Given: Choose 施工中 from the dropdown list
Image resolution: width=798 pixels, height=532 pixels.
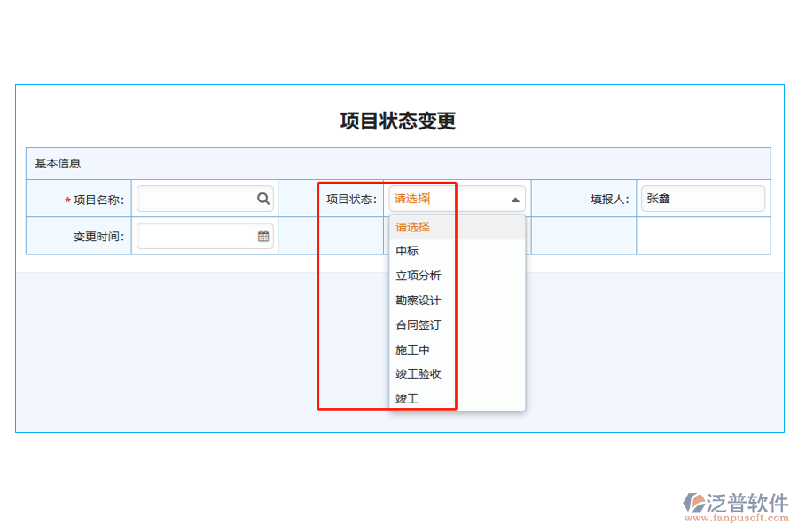Looking at the screenshot, I should click(x=411, y=349).
